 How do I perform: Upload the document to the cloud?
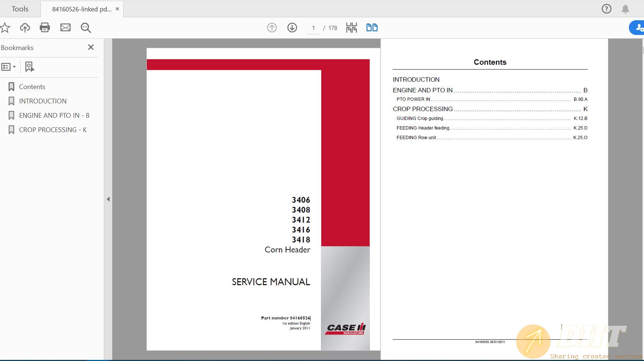25,28
